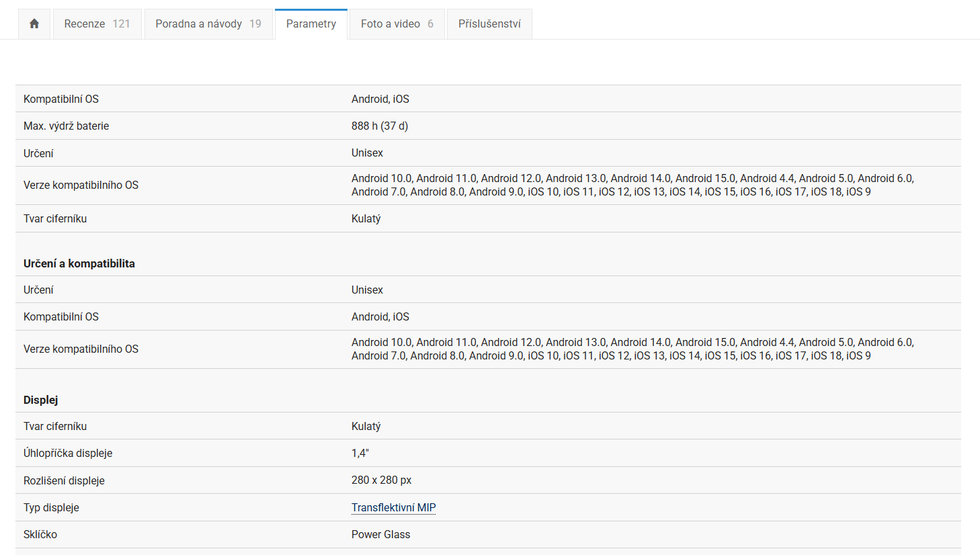Image resolution: width=980 pixels, height=555 pixels.
Task: Open the Transflektivní MIP link
Action: pyautogui.click(x=393, y=507)
